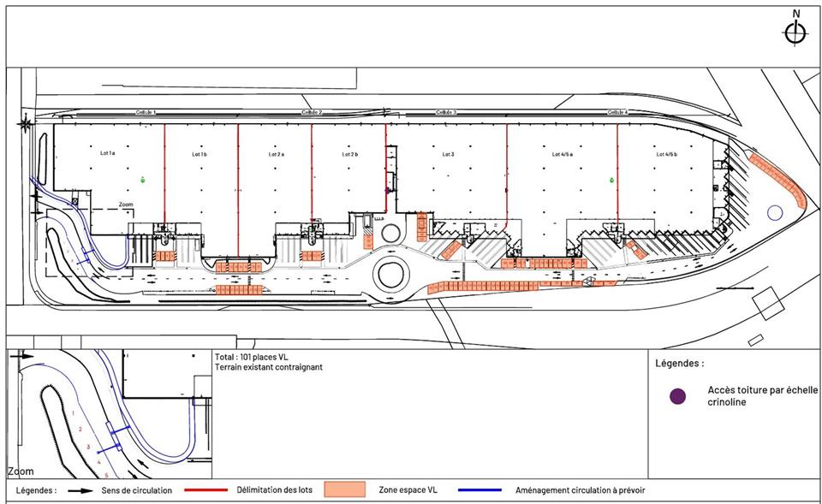
Task: Click the orange Zone espace VL swatch
Action: click(x=344, y=489)
